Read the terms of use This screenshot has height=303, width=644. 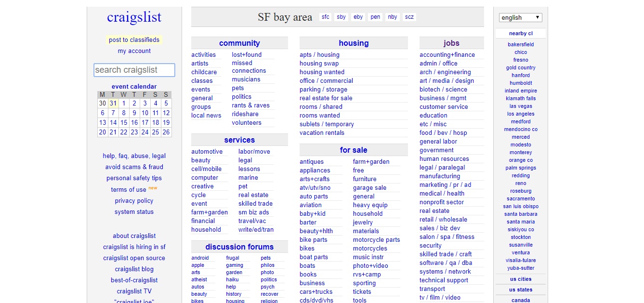coord(129,190)
